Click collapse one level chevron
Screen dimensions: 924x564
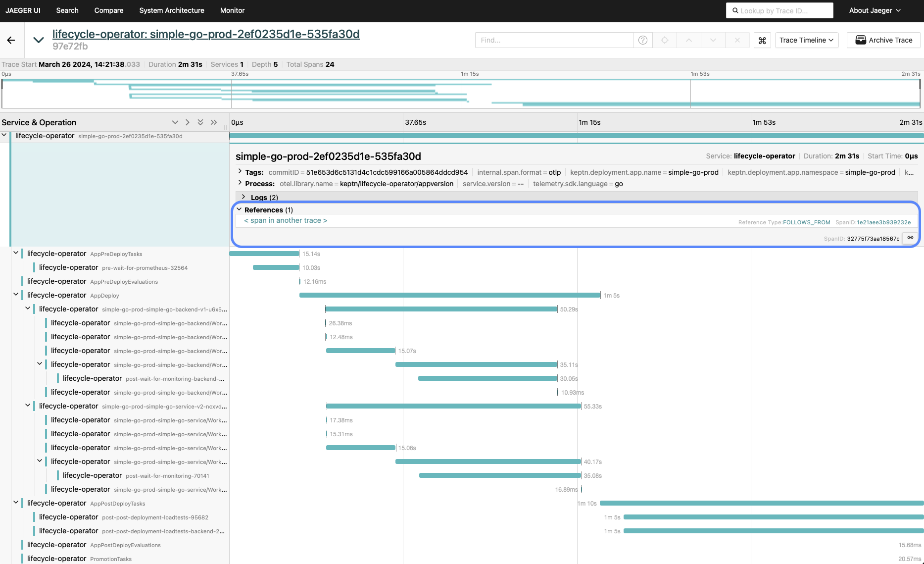pos(188,122)
